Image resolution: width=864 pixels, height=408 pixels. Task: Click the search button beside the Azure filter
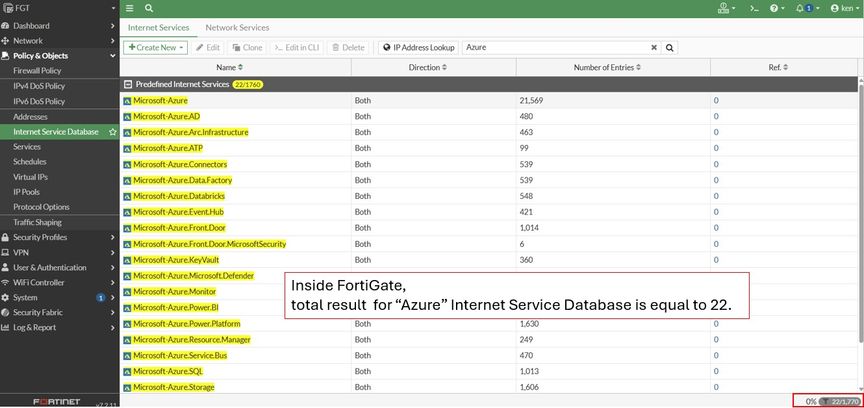(670, 47)
